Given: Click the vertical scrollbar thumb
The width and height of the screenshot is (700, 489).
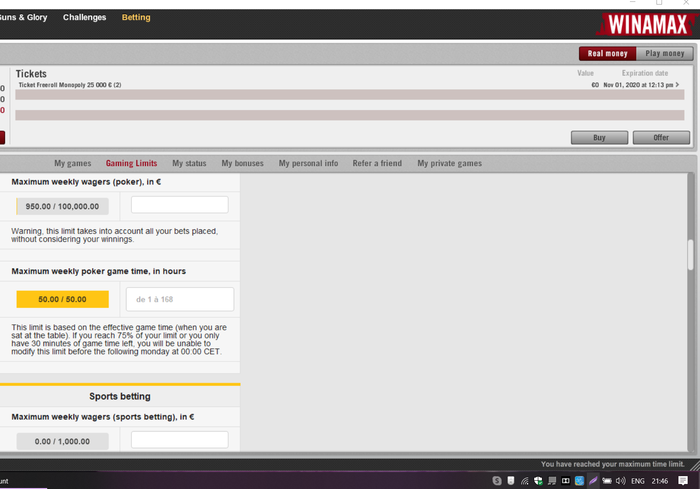Looking at the screenshot, I should [691, 254].
